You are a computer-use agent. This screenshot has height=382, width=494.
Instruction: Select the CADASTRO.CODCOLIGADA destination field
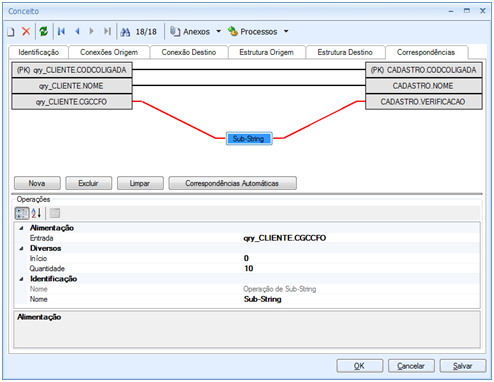(x=424, y=70)
